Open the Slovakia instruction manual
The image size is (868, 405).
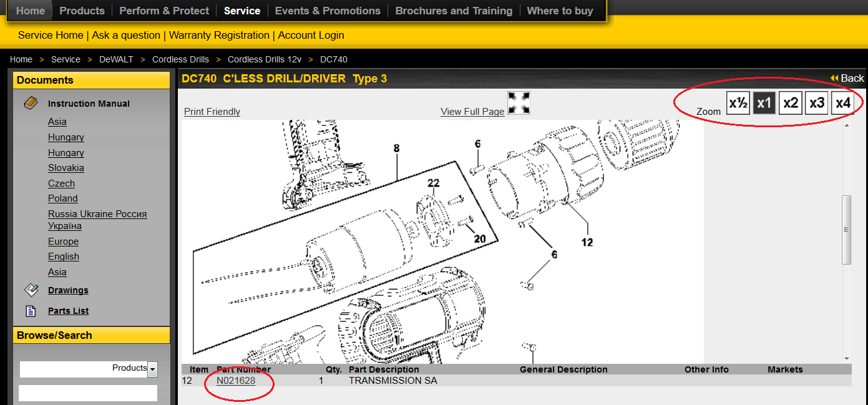click(66, 168)
